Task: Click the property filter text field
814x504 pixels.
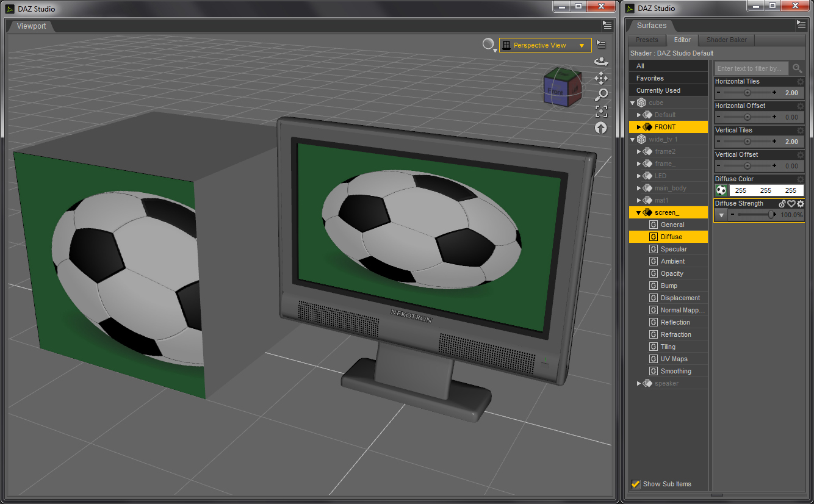Action: click(x=752, y=68)
